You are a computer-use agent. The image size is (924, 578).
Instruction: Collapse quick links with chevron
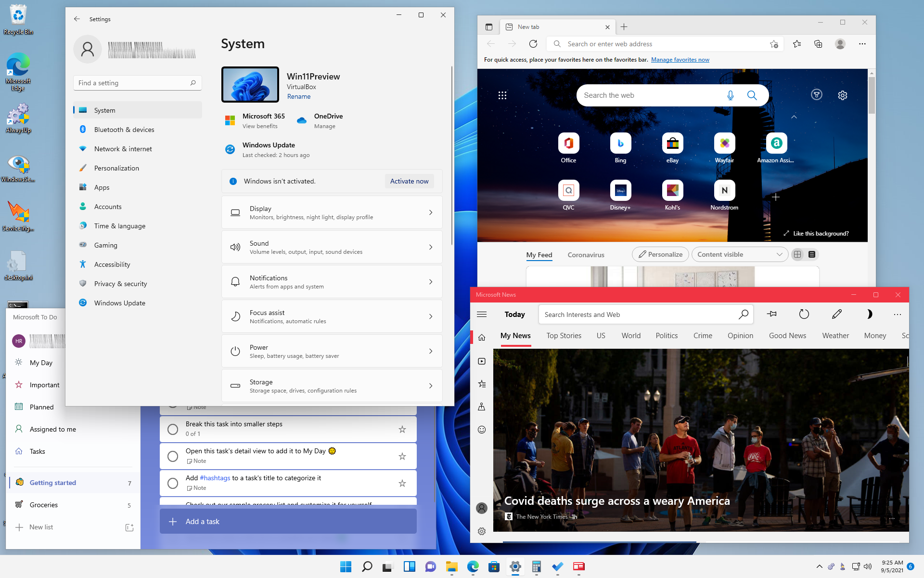click(794, 117)
